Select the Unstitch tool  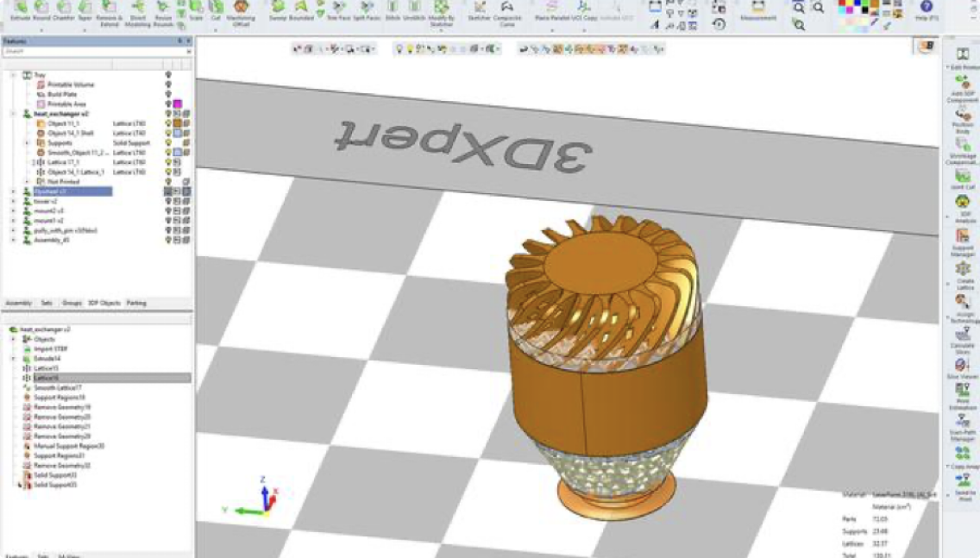[x=414, y=10]
